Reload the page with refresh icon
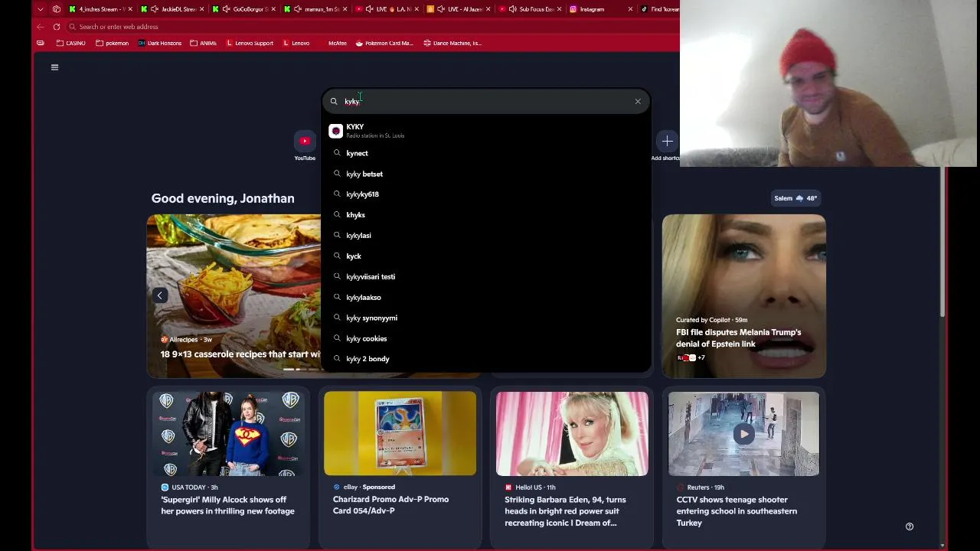Viewport: 980px width, 551px height. pos(57,27)
